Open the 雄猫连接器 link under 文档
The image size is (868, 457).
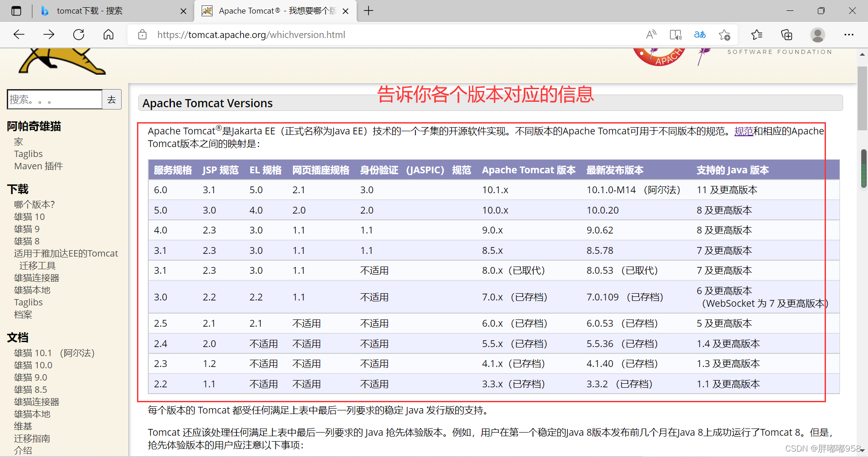pyautogui.click(x=37, y=402)
